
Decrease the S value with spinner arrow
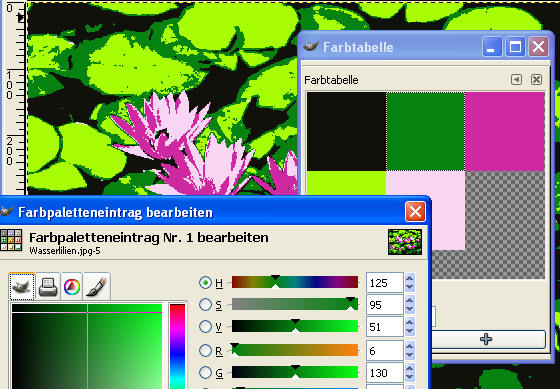[x=410, y=309]
